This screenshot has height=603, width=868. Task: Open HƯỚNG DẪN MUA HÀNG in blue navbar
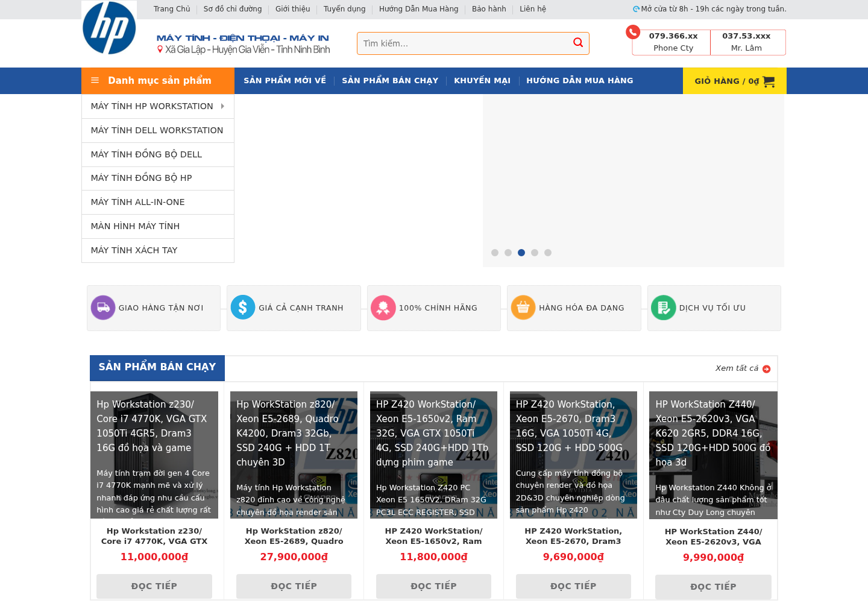(x=580, y=80)
